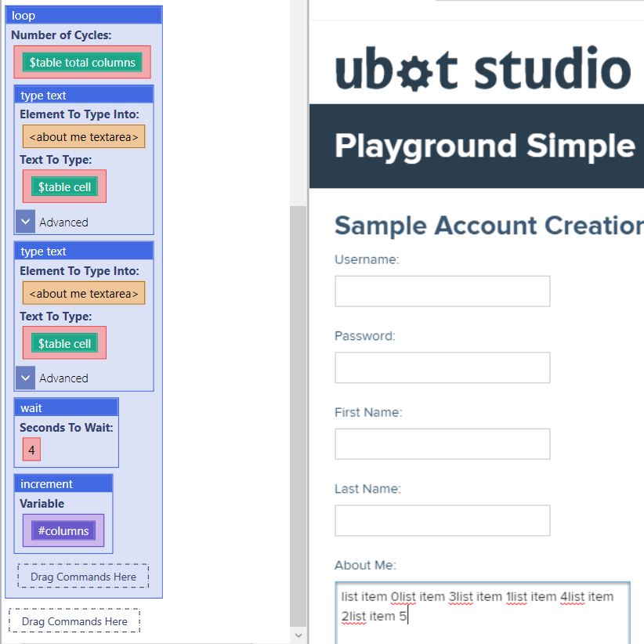Viewport: 644px width, 644px height.
Task: Select <about me textarea> in first type text
Action: coord(84,137)
